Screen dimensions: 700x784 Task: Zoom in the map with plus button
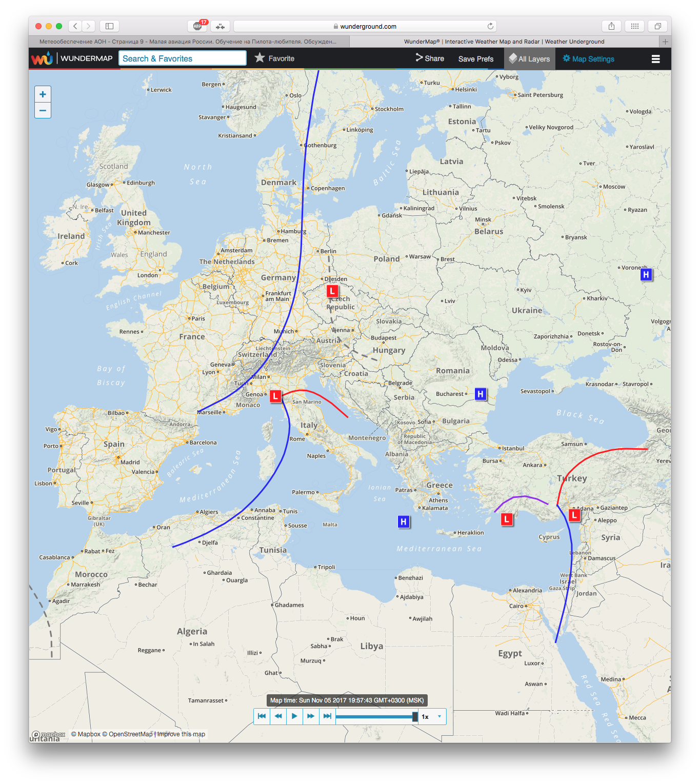43,94
